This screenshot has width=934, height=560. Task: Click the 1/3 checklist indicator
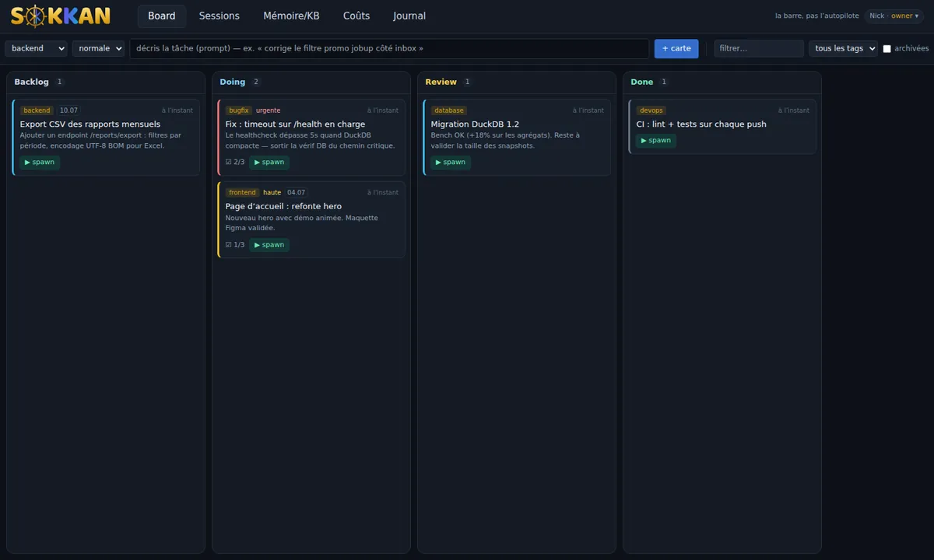click(x=235, y=245)
